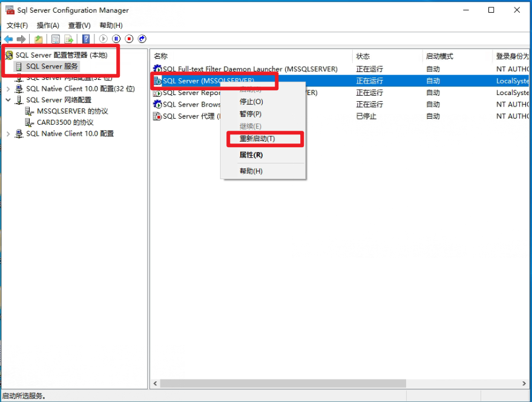Open the Help toolbar icon
532x402 pixels.
coord(86,39)
